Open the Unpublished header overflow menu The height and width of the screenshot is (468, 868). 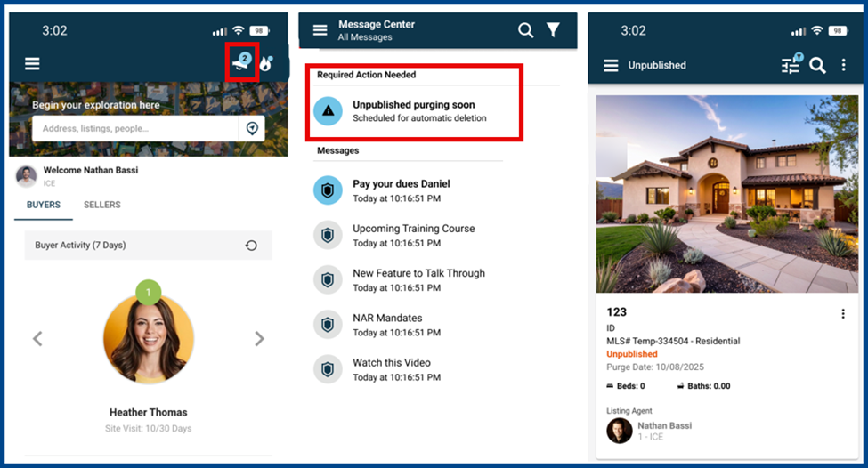[x=843, y=65]
